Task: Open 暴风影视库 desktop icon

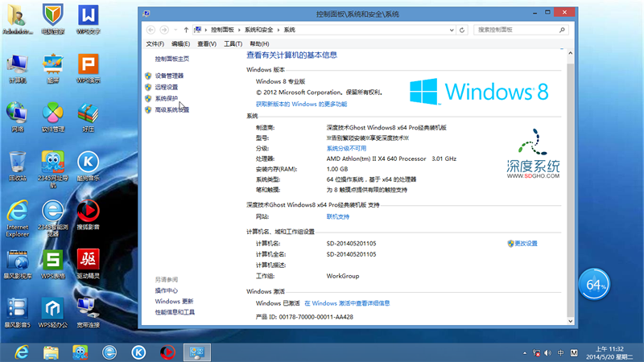Action: click(17, 264)
